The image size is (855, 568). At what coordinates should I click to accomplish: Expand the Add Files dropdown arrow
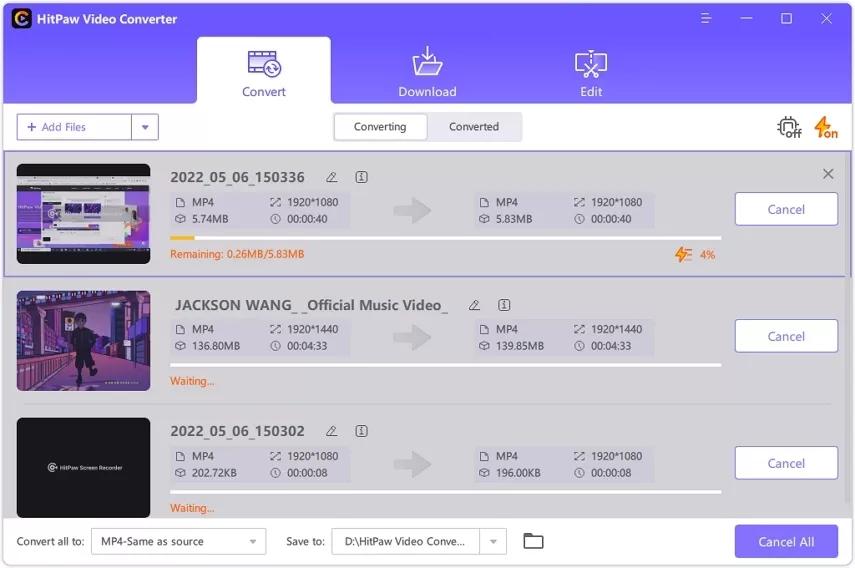click(145, 127)
